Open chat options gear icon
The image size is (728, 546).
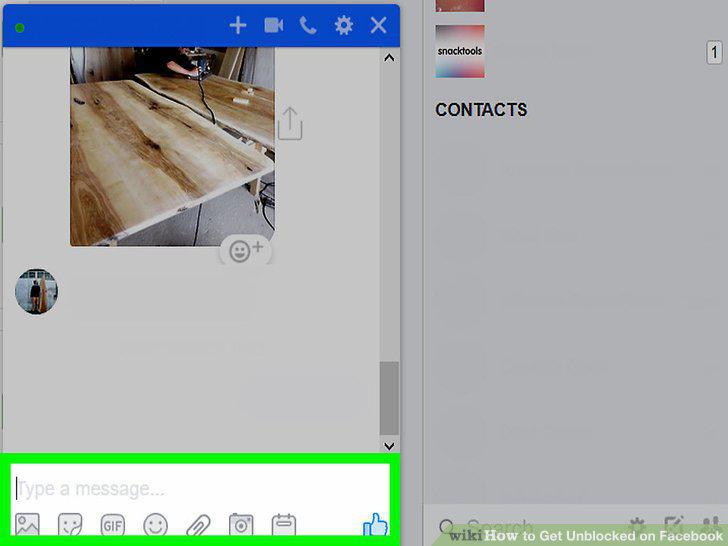(344, 25)
